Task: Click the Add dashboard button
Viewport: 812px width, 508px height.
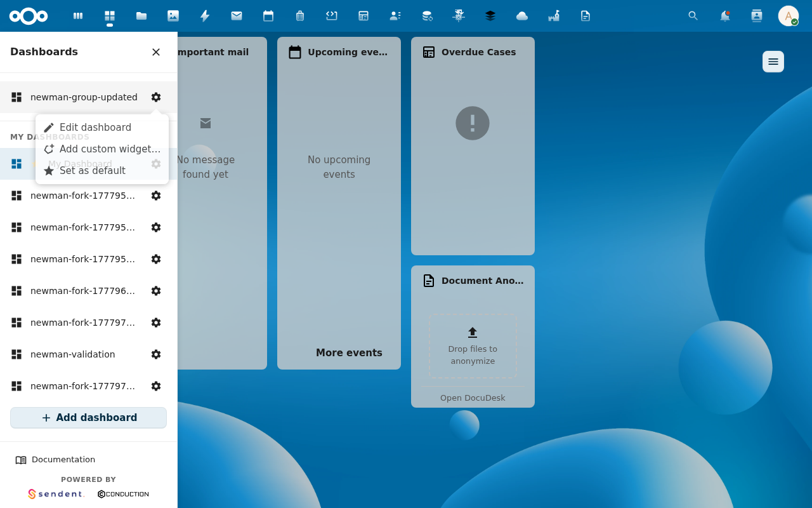Action: point(89,418)
